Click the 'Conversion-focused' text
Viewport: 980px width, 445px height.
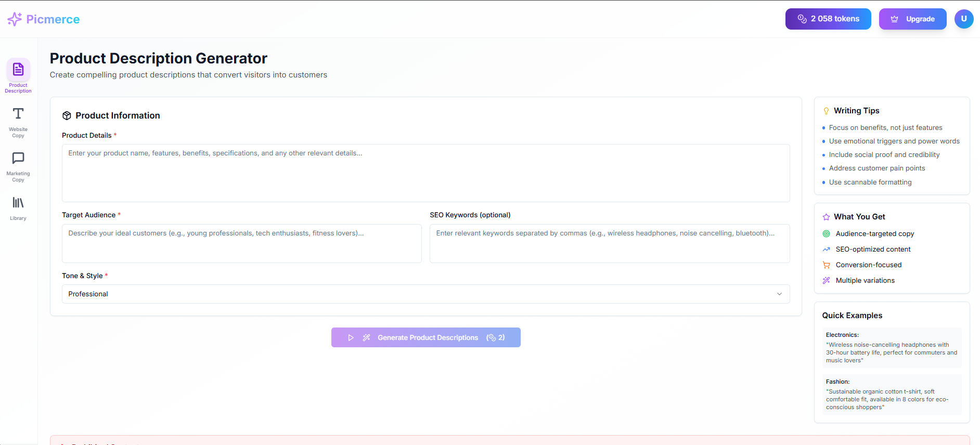pos(869,265)
